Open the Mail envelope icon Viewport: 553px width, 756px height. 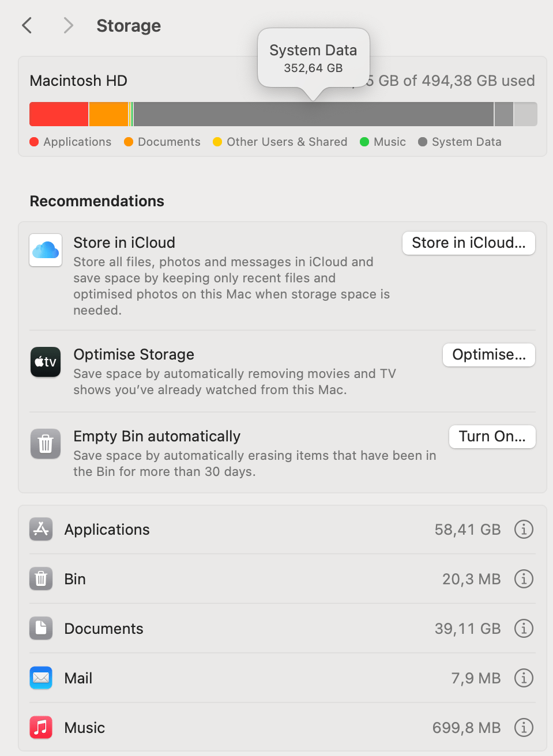click(x=40, y=678)
